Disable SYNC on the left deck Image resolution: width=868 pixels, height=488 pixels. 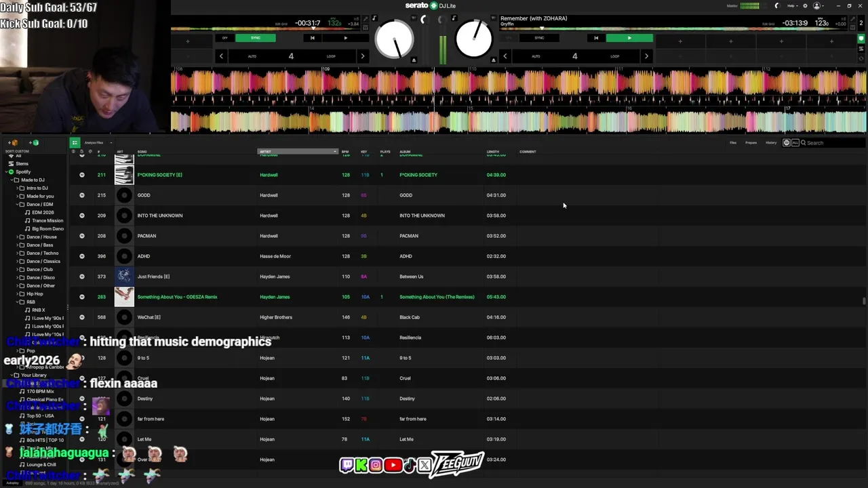256,38
